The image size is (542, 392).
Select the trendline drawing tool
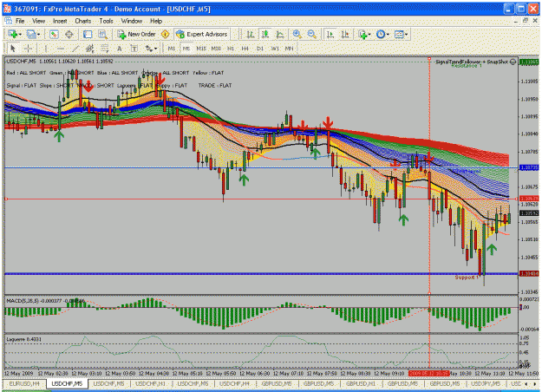click(x=75, y=49)
